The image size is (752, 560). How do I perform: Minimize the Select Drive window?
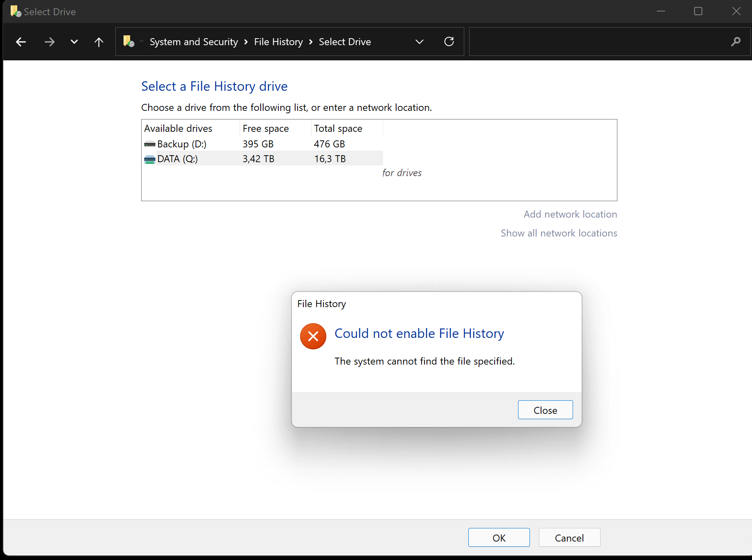click(x=661, y=11)
